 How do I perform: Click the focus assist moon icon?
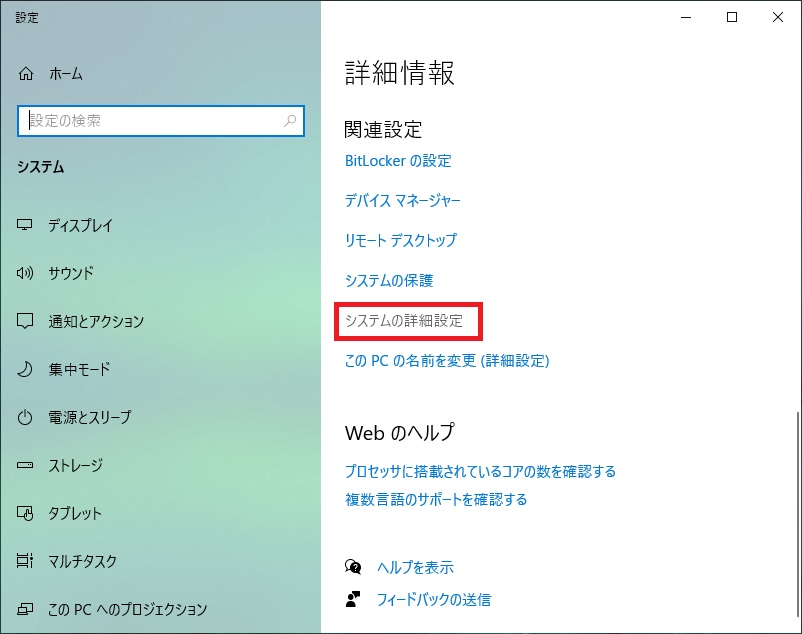[x=25, y=369]
